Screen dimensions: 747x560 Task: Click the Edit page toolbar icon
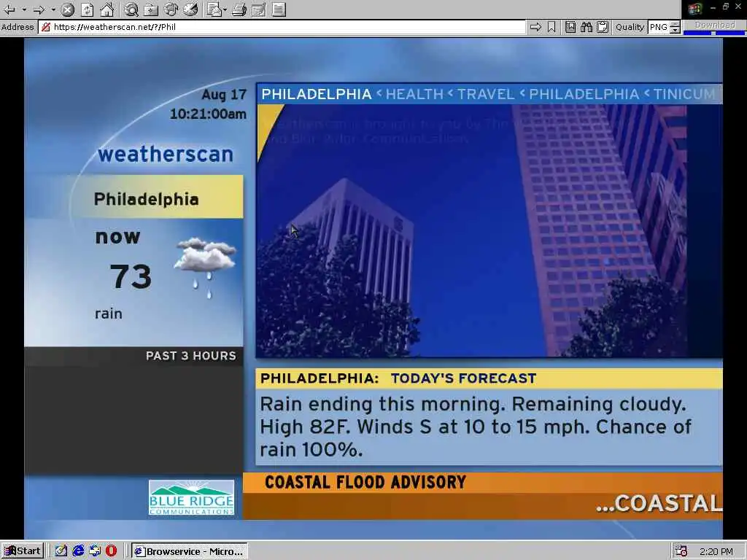[x=259, y=9]
